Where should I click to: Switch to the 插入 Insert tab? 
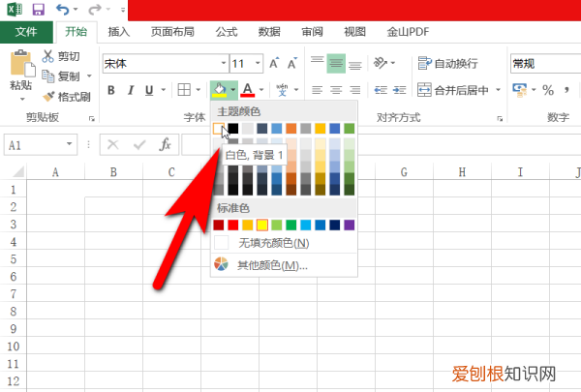click(x=118, y=32)
